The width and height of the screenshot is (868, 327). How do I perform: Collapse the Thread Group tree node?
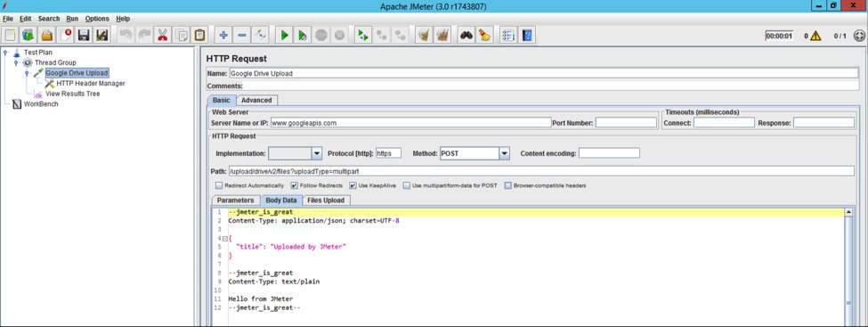pos(16,63)
